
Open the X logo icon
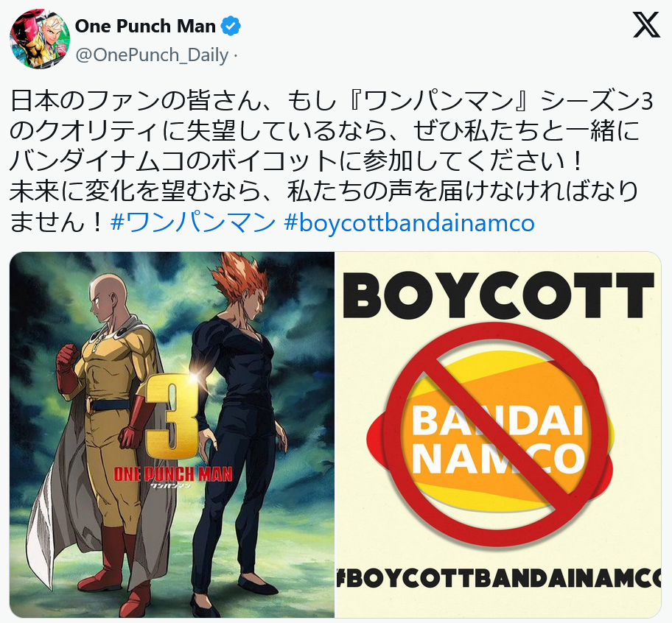pos(646,25)
